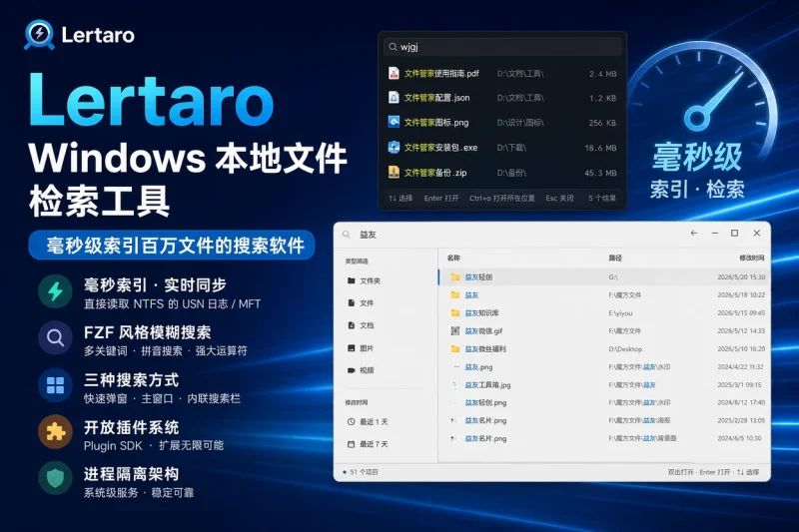Screen dimensions: 799x532
Task: Click the D:\Desktop path cell
Action: 625,349
